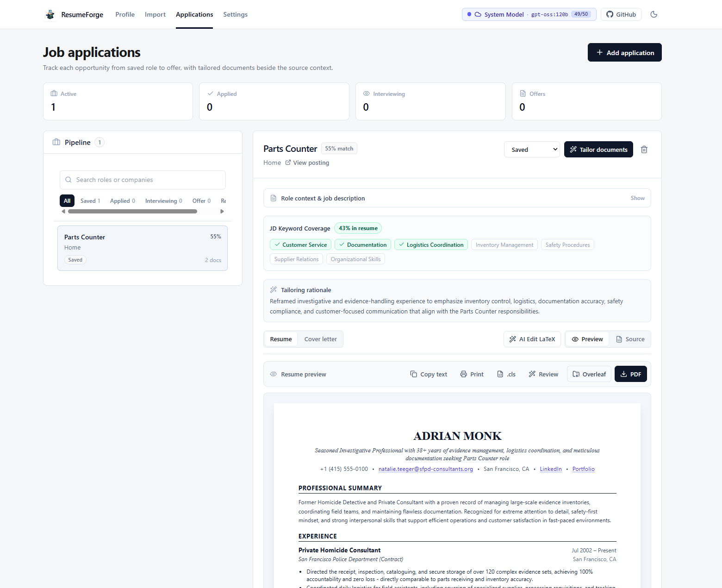Select Applications in top navigation
The image size is (722, 588).
194,14
